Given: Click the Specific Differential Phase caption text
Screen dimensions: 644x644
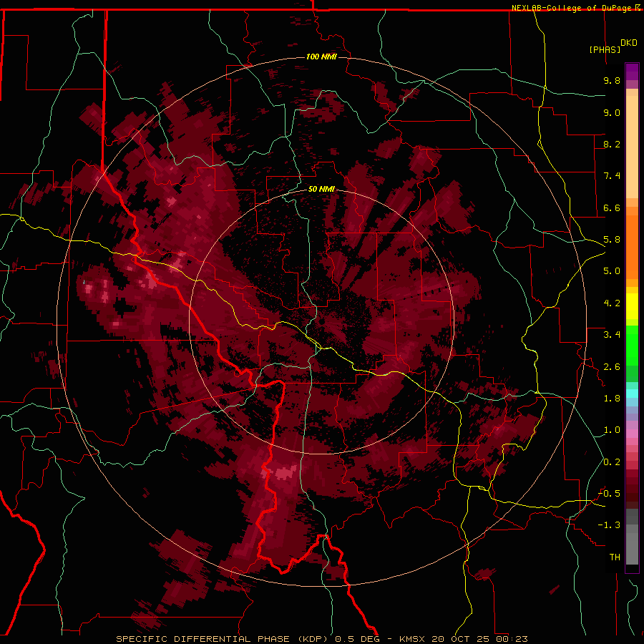Looking at the screenshot, I should coord(321,639).
